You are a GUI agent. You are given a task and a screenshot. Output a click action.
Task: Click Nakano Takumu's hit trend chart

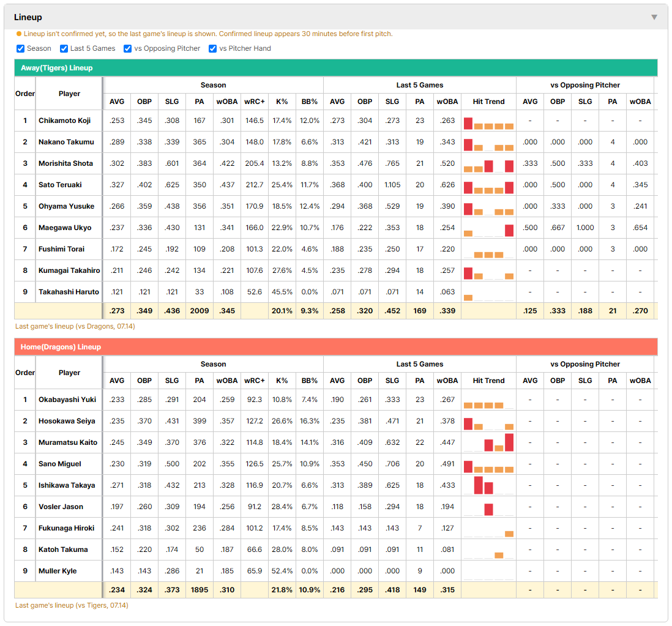pyautogui.click(x=488, y=144)
